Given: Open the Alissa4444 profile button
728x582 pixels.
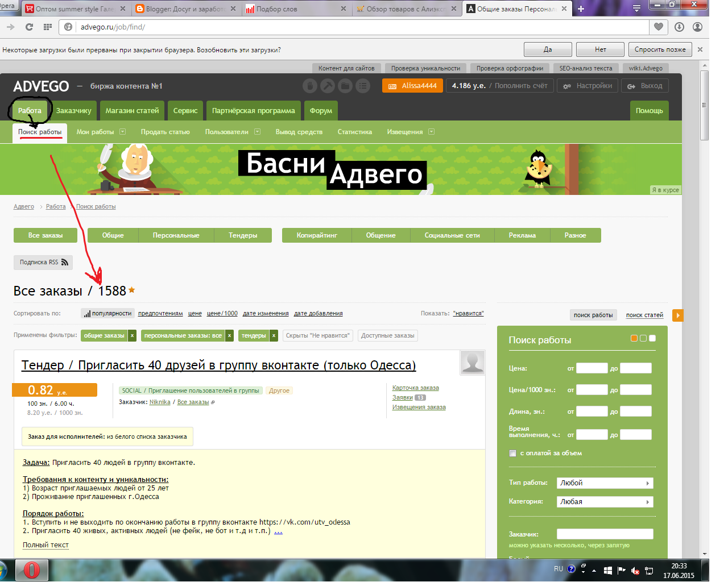Looking at the screenshot, I should tap(412, 86).
